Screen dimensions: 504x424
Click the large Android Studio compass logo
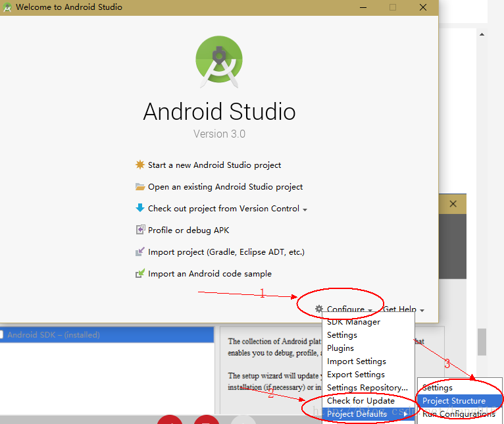(219, 62)
